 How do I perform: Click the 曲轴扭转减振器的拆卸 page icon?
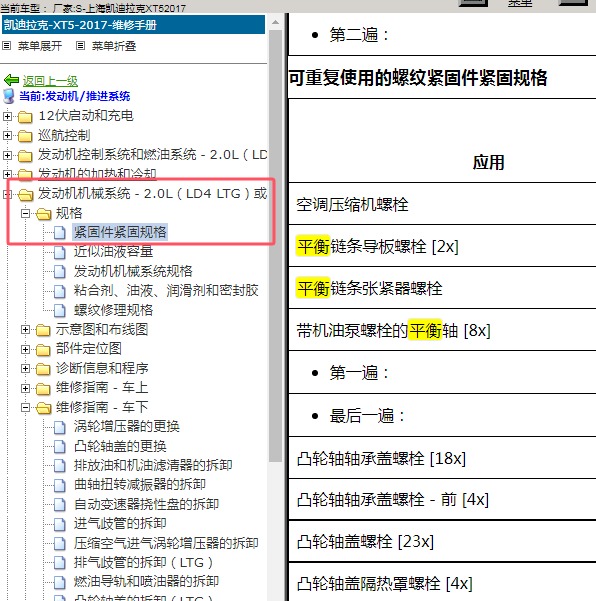click(60, 485)
